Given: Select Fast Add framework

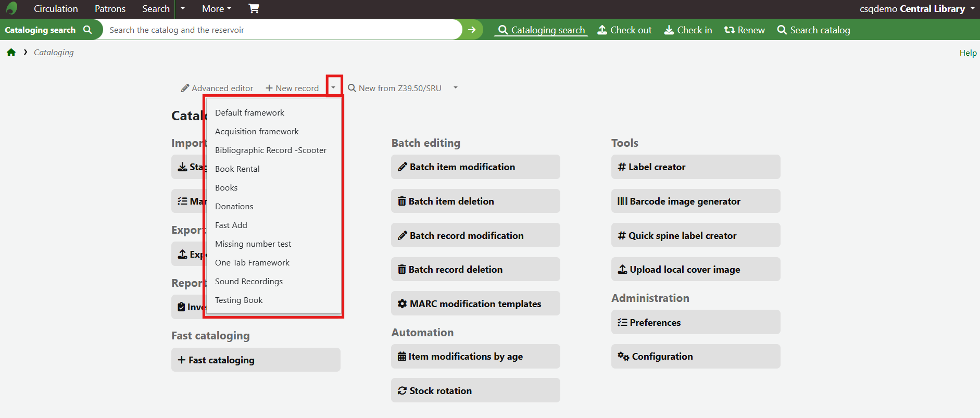Looking at the screenshot, I should click(x=231, y=225).
